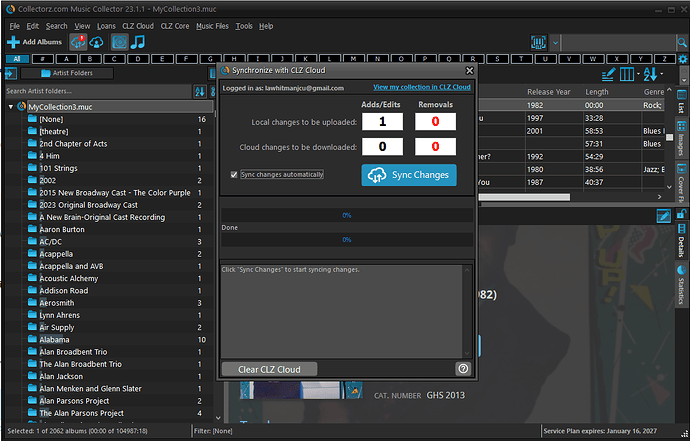Open the CLZ Cloud sync toolbar icon

click(78, 42)
